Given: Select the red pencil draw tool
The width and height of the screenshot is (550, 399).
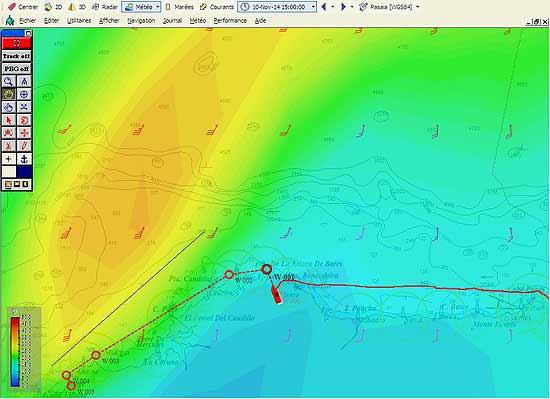Looking at the screenshot, I should [x=24, y=146].
